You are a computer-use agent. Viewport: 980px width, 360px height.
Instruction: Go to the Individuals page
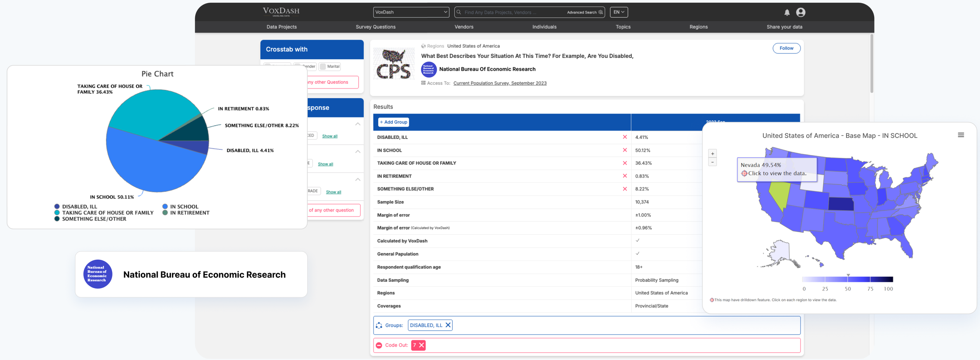tap(544, 27)
